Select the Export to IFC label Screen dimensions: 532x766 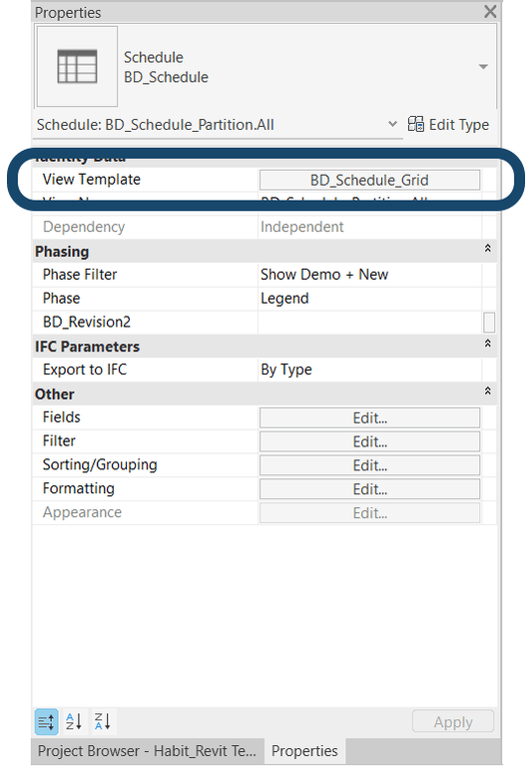point(85,370)
